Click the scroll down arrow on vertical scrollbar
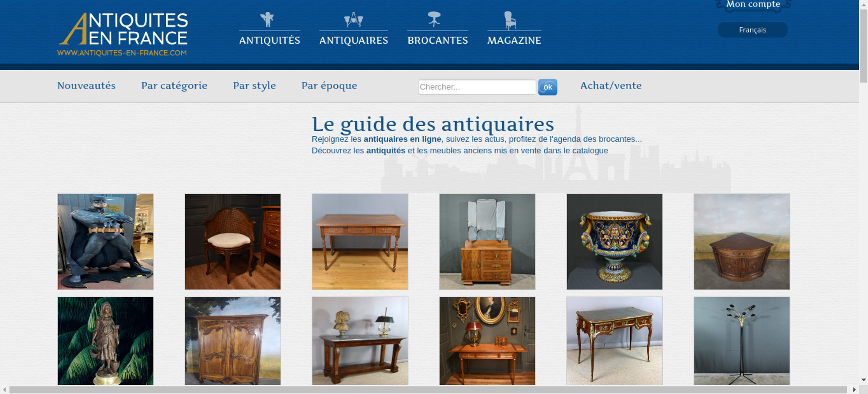 863,380
